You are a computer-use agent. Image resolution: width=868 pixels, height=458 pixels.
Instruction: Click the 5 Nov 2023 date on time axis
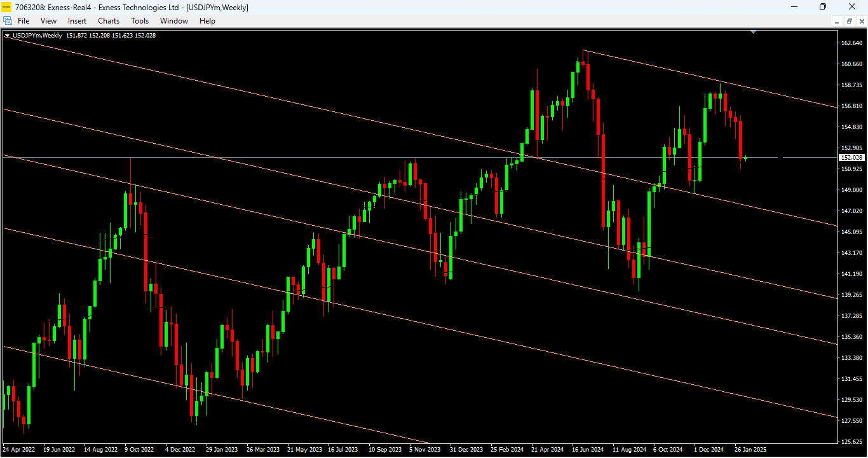pos(425,450)
